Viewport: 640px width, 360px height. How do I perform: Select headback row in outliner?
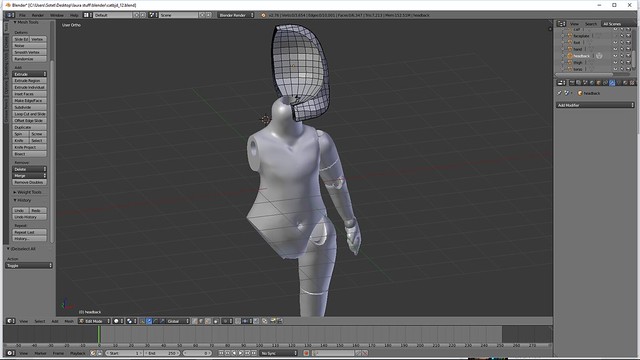click(x=582, y=56)
